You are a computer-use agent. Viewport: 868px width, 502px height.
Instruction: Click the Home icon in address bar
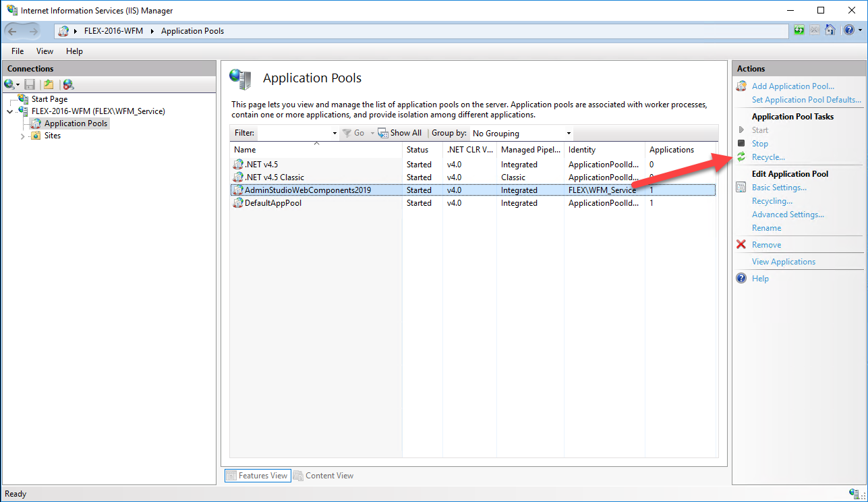pos(831,30)
